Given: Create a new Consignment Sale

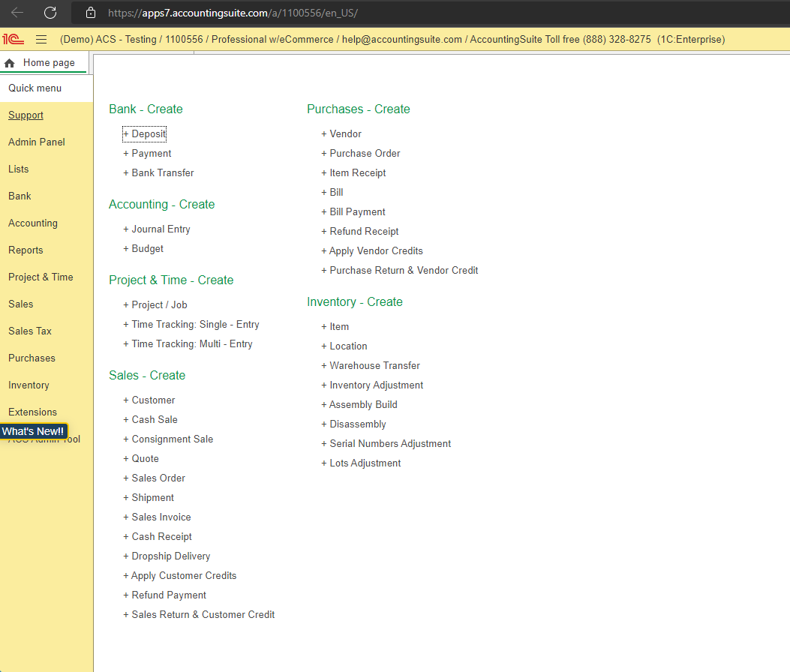Looking at the screenshot, I should [x=168, y=439].
